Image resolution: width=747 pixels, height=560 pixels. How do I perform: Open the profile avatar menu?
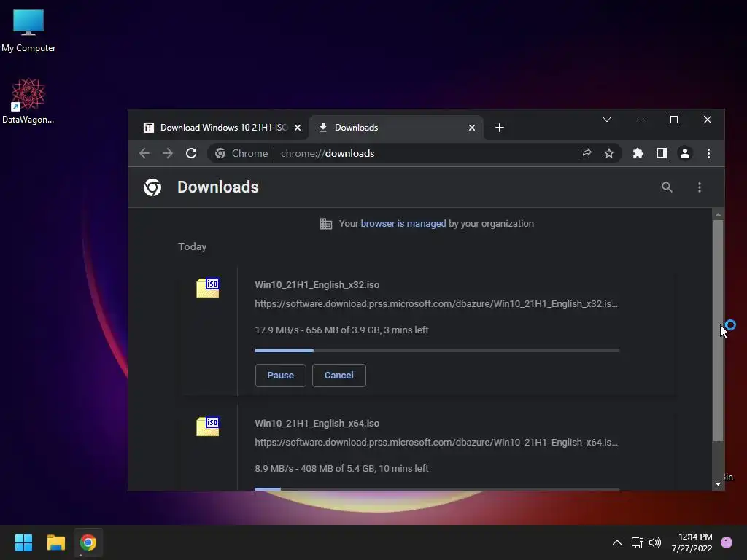(684, 153)
